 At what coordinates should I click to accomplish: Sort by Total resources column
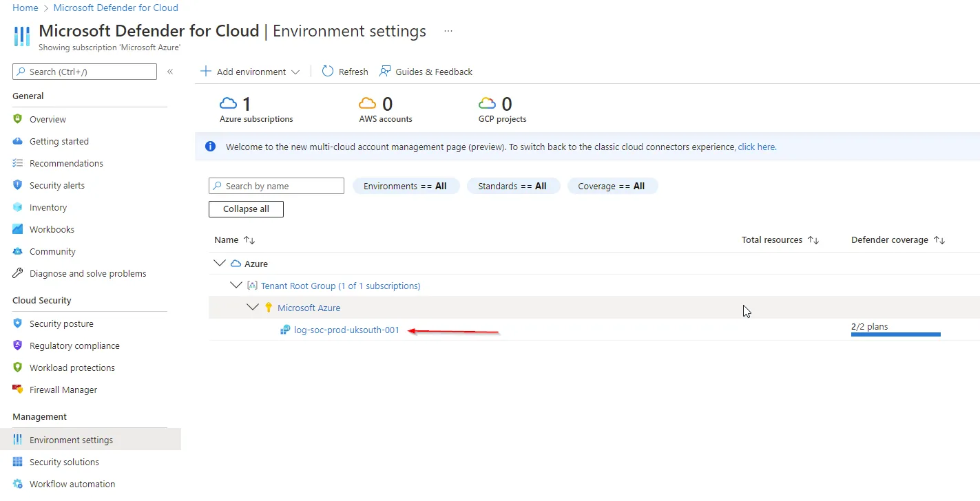(x=780, y=240)
